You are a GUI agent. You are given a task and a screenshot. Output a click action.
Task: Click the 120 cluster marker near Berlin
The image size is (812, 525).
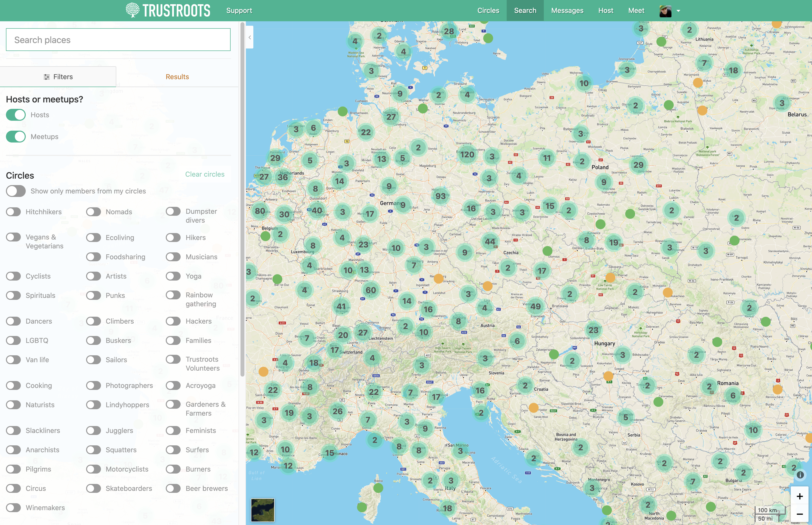[467, 155]
